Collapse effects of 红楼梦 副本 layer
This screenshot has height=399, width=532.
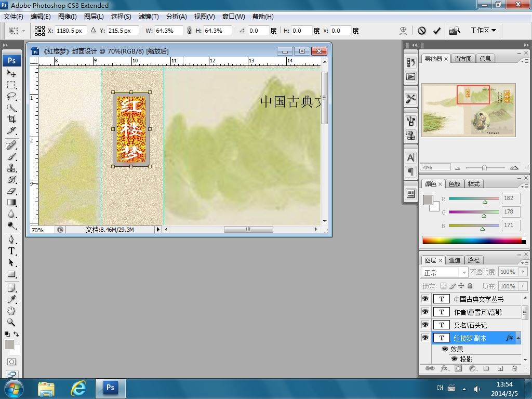pos(518,338)
